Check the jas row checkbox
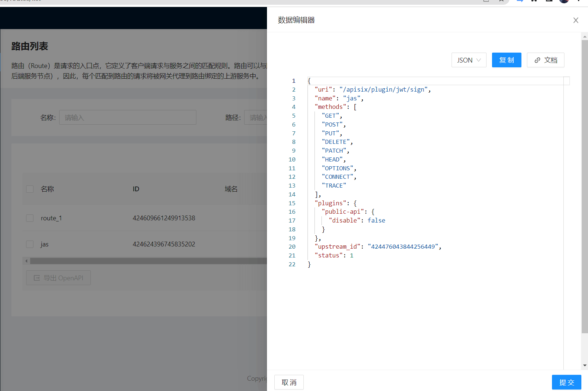This screenshot has height=391, width=588. click(x=30, y=244)
